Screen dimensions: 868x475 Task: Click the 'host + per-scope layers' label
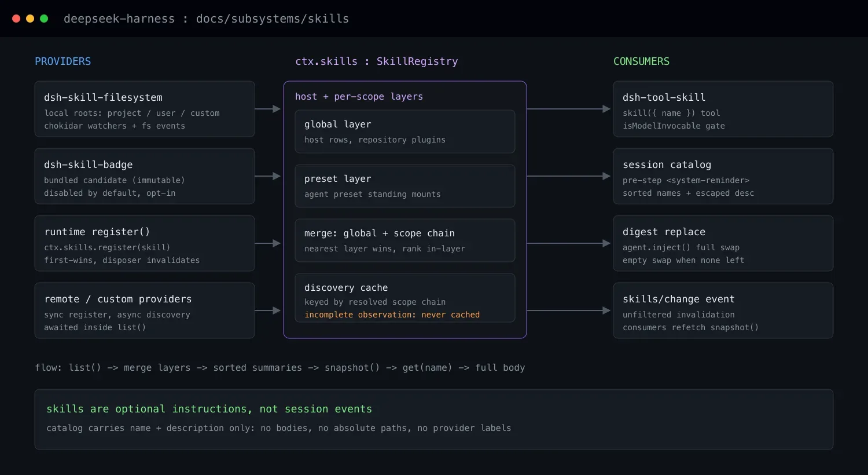pyautogui.click(x=359, y=97)
